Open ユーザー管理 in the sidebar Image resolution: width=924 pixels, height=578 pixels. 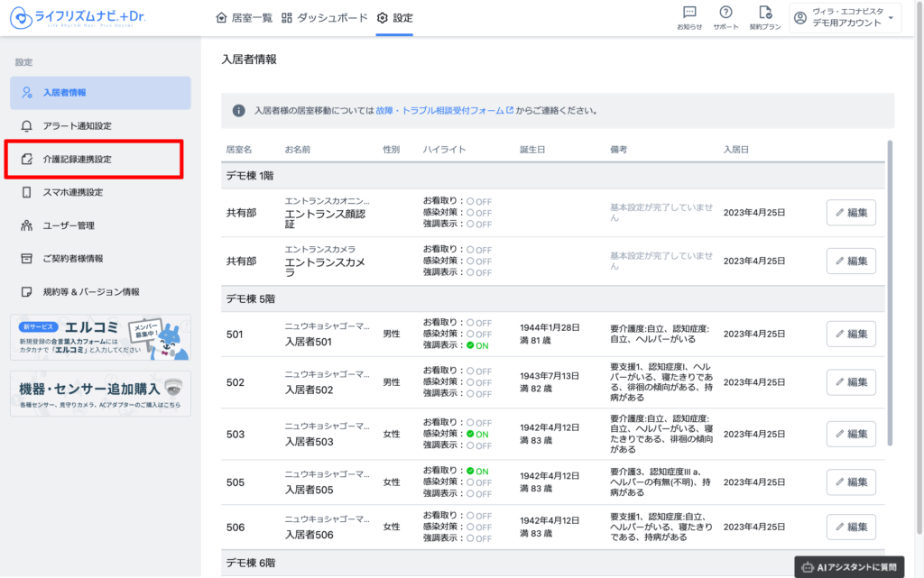(69, 225)
